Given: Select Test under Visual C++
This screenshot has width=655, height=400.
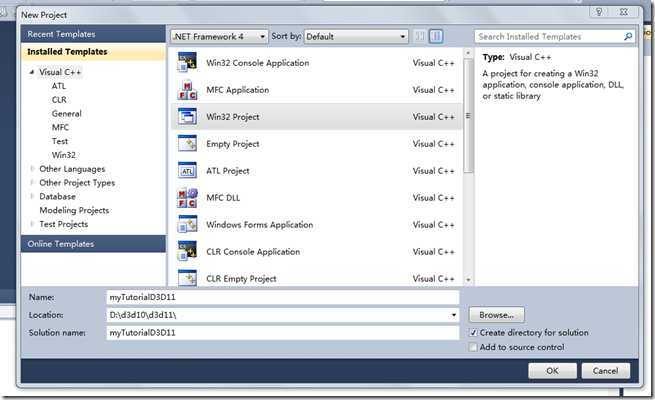Looking at the screenshot, I should [x=60, y=141].
